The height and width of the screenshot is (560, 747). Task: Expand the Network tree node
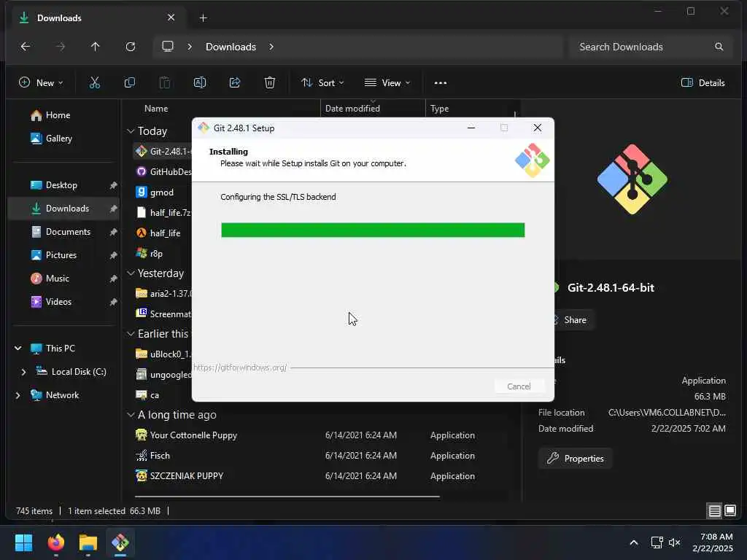tap(18, 395)
